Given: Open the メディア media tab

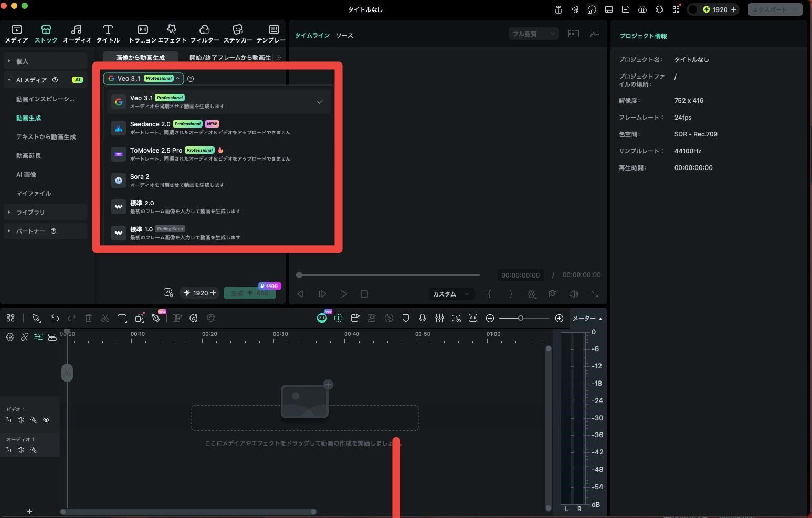Looking at the screenshot, I should tap(16, 34).
